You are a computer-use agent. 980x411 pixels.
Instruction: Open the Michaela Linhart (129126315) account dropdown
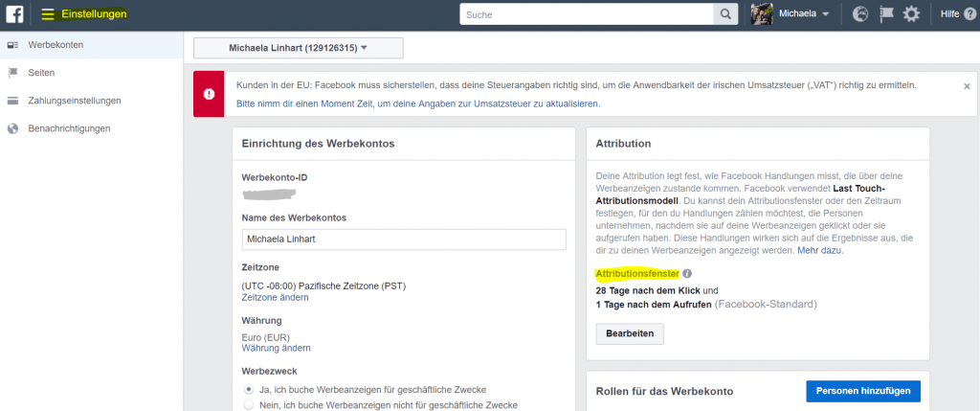299,48
